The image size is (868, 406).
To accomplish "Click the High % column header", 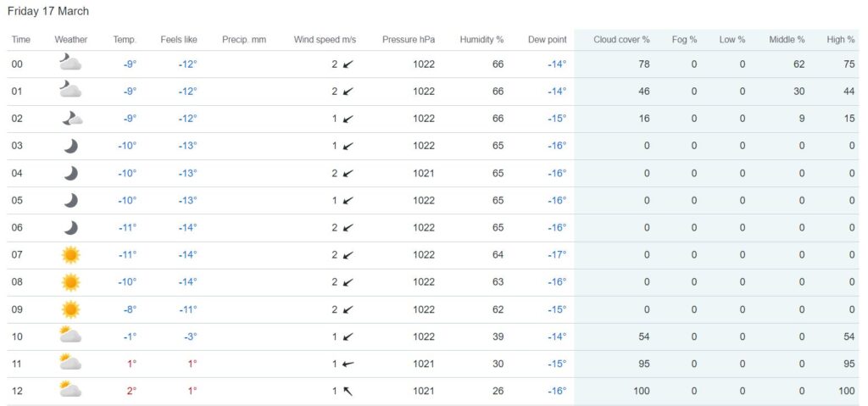I will [841, 40].
